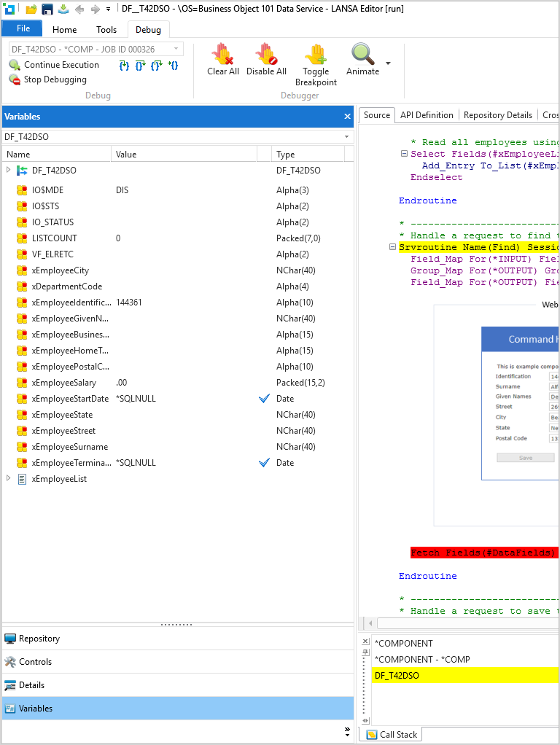This screenshot has width=560, height=745.
Task: Open the DF_T42DSO variables scope dropdown
Action: coord(346,136)
